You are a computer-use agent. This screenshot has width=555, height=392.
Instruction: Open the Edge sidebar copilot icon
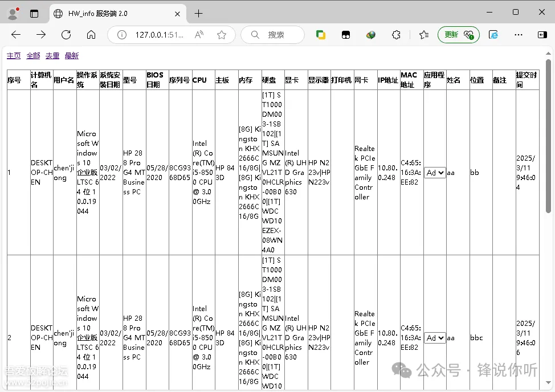[493, 35]
